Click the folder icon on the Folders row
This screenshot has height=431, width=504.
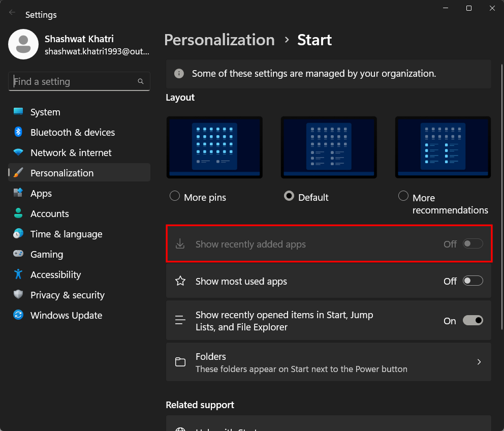pyautogui.click(x=180, y=362)
